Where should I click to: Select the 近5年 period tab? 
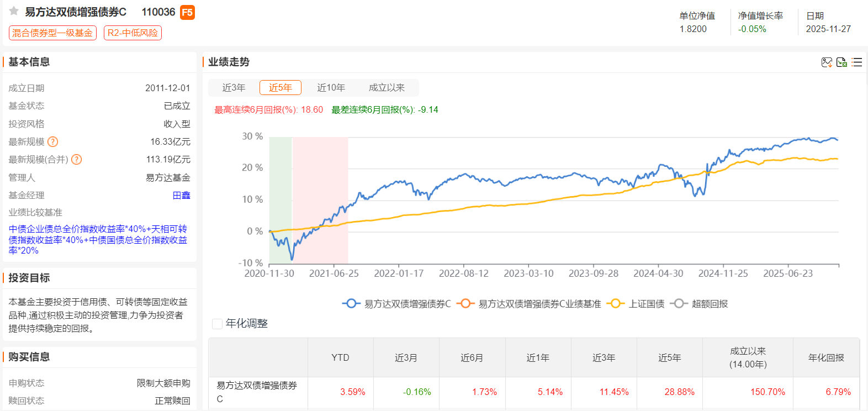(280, 88)
